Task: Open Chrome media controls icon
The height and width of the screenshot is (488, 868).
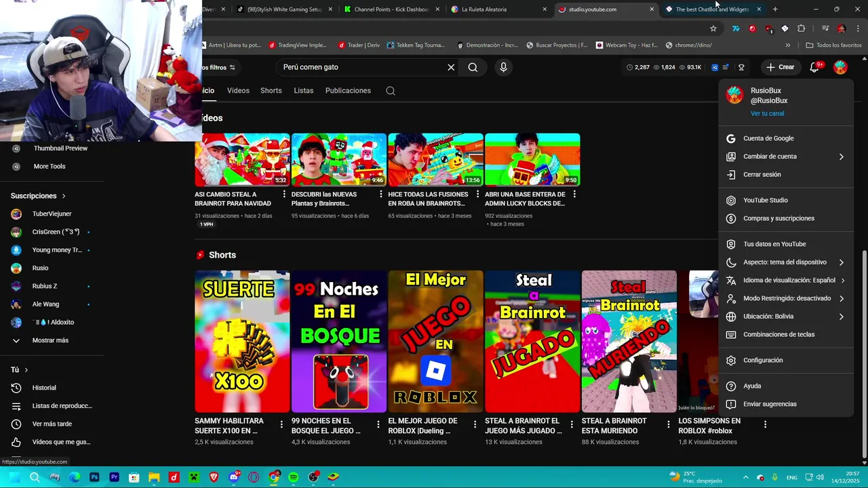Action: [x=825, y=28]
